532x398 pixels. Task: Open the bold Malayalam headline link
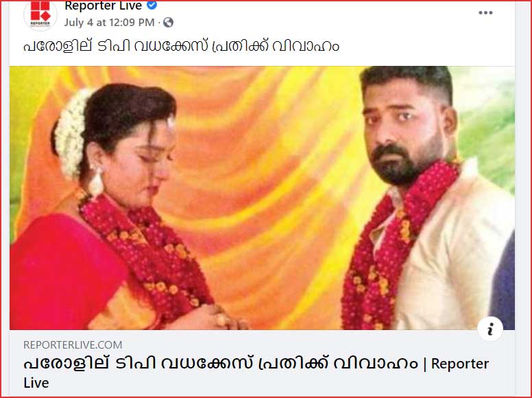click(221, 364)
